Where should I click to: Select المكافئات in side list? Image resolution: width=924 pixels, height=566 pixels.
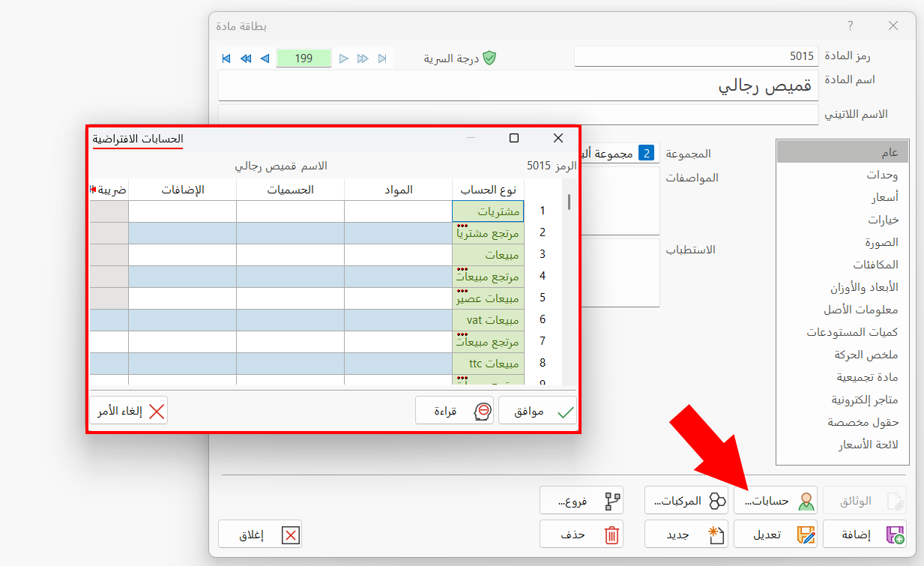(x=842, y=265)
